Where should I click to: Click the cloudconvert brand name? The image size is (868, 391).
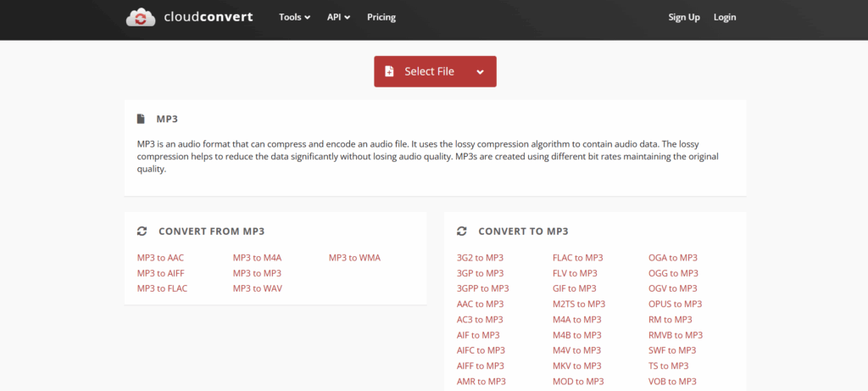(x=209, y=17)
